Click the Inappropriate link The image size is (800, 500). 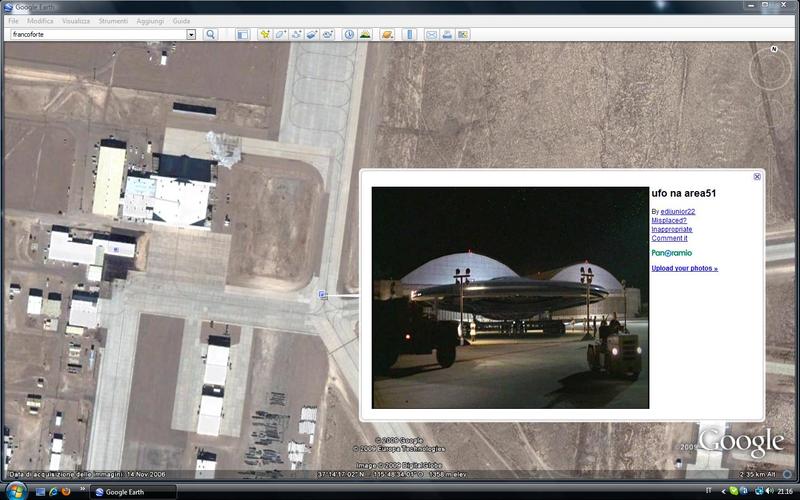[671, 229]
